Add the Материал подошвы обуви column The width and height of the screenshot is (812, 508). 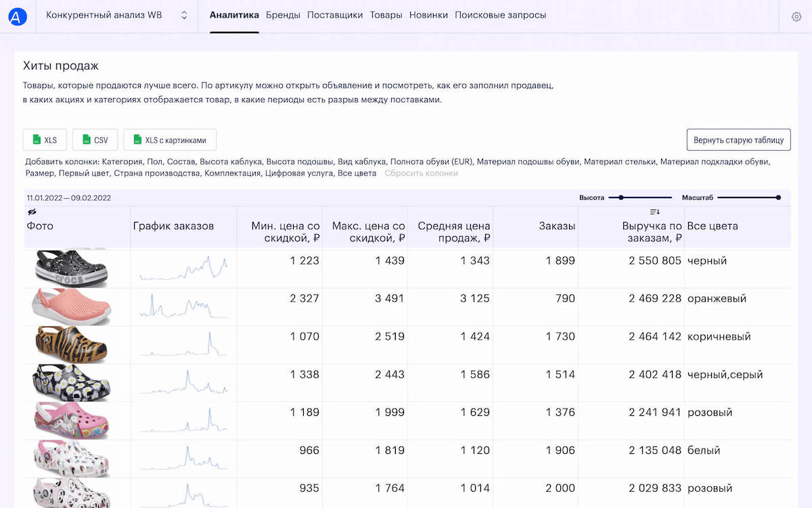(x=528, y=162)
